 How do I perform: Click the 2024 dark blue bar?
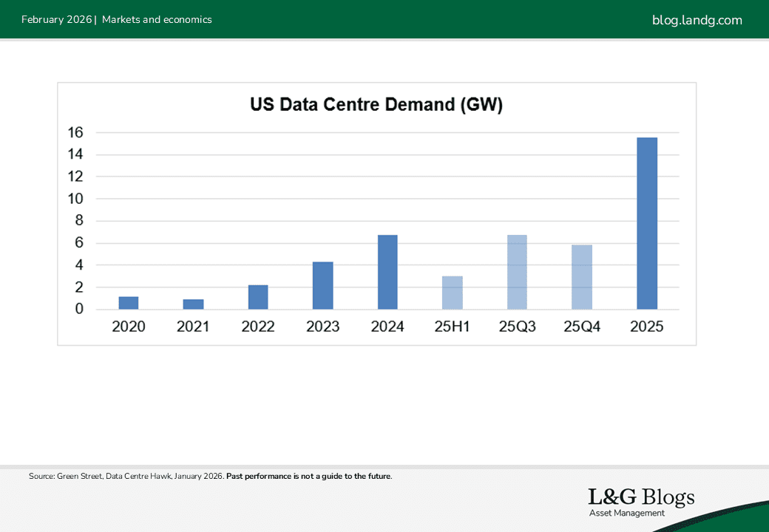[387, 272]
